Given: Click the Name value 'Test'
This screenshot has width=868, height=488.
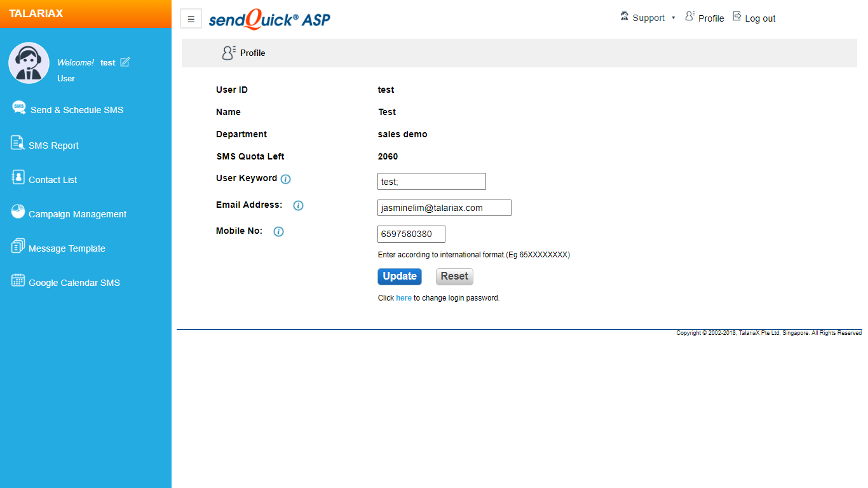Looking at the screenshot, I should point(387,112).
